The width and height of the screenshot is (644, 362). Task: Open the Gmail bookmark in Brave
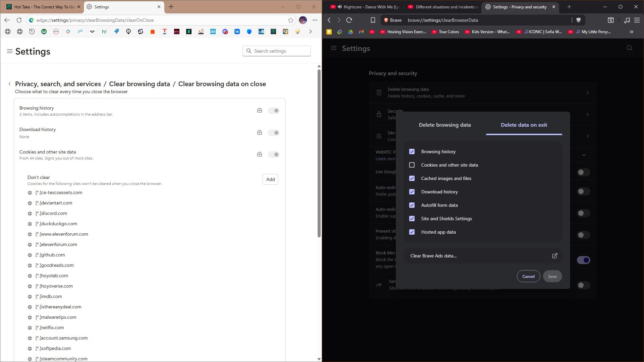pyautogui.click(x=361, y=32)
